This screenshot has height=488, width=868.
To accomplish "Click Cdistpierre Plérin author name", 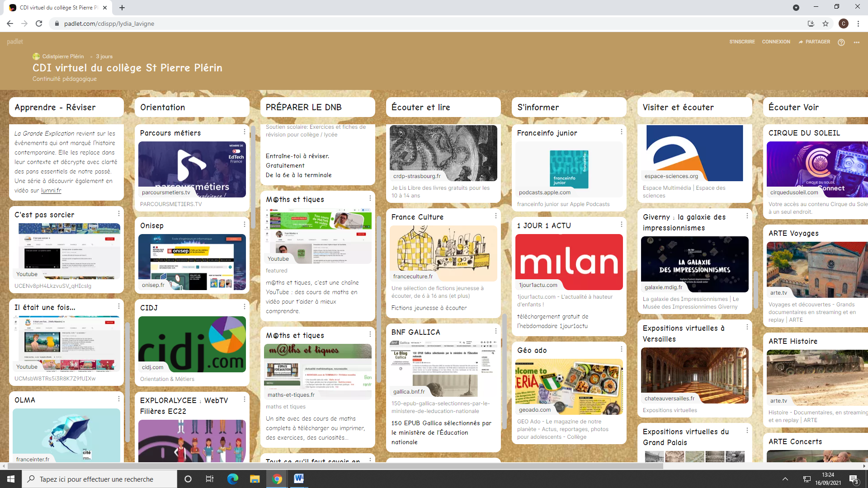I will [x=63, y=56].
